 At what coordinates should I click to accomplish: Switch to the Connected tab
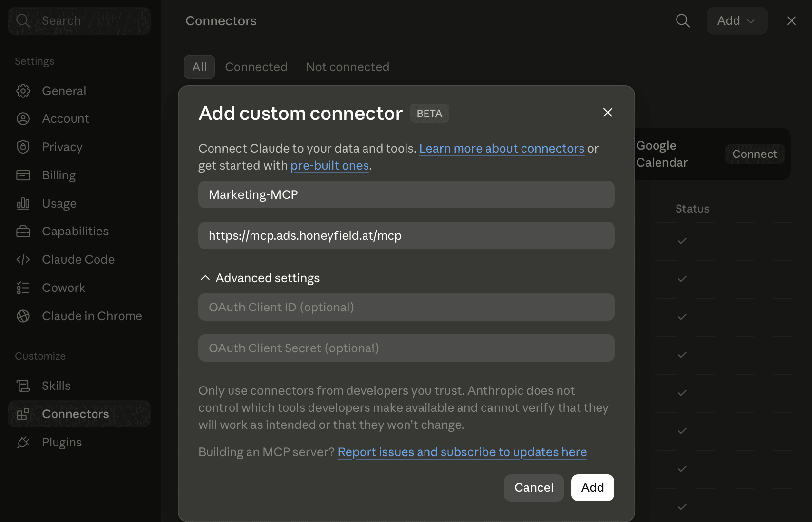256,67
